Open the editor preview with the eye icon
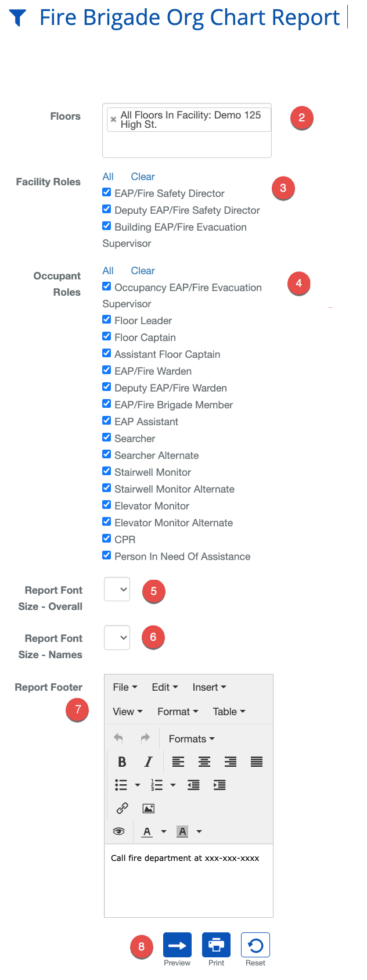This screenshot has height=980, width=367. click(118, 831)
